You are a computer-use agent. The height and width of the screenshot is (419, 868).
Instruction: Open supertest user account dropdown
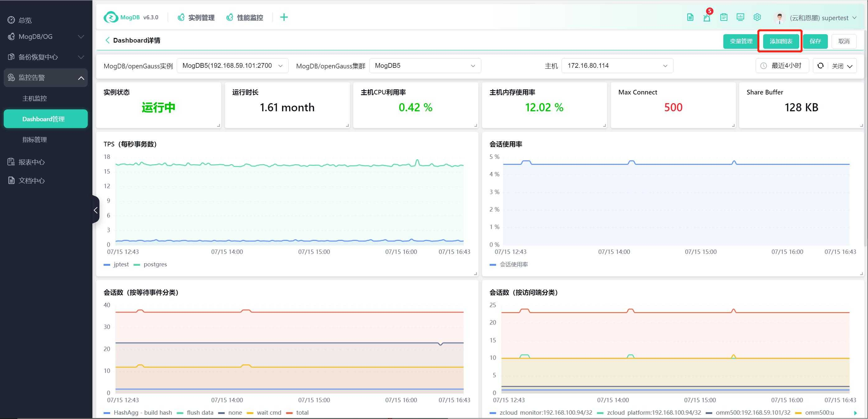[x=823, y=18]
